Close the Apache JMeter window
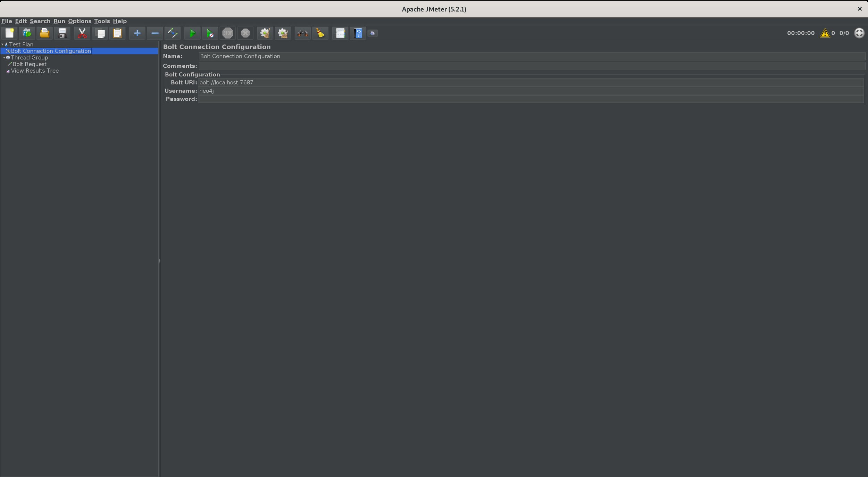Image resolution: width=868 pixels, height=477 pixels. pos(860,9)
